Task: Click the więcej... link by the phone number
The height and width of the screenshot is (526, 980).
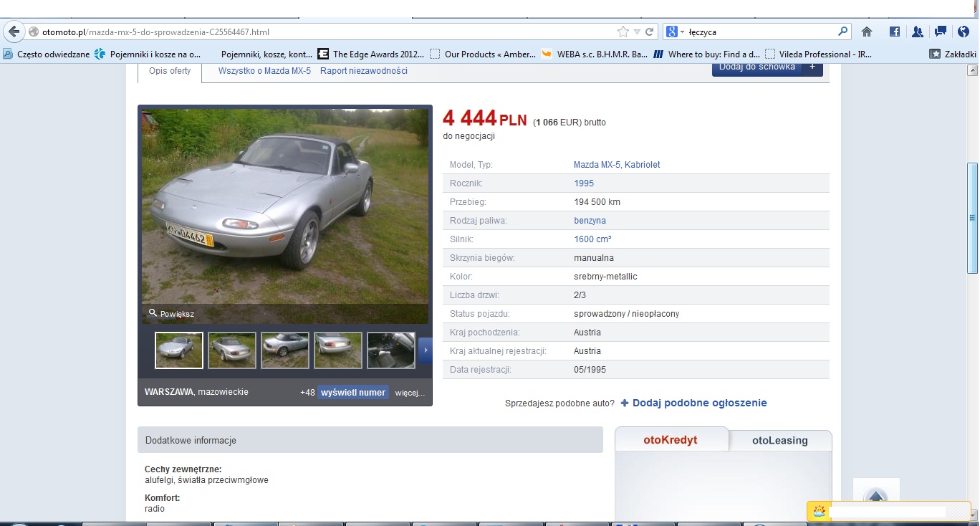Action: pos(410,393)
